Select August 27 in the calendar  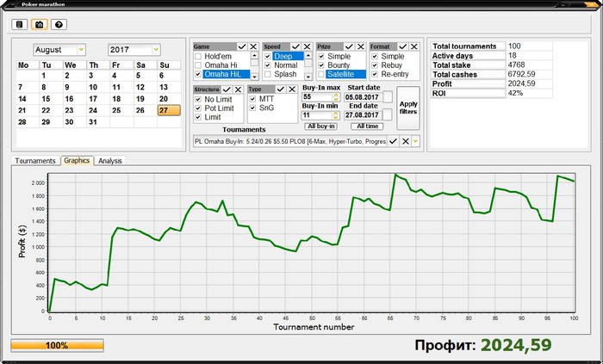pyautogui.click(x=169, y=110)
